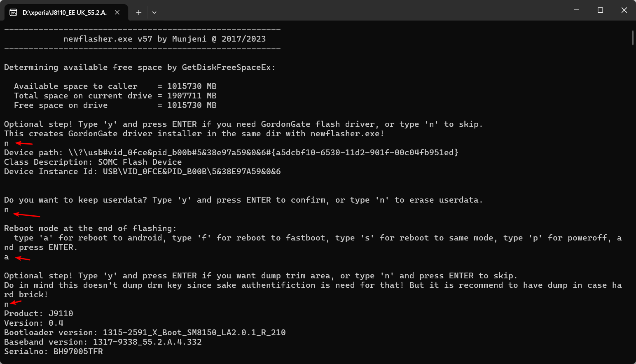
Task: Click the 'a' reboot mode answer
Action: click(7, 257)
